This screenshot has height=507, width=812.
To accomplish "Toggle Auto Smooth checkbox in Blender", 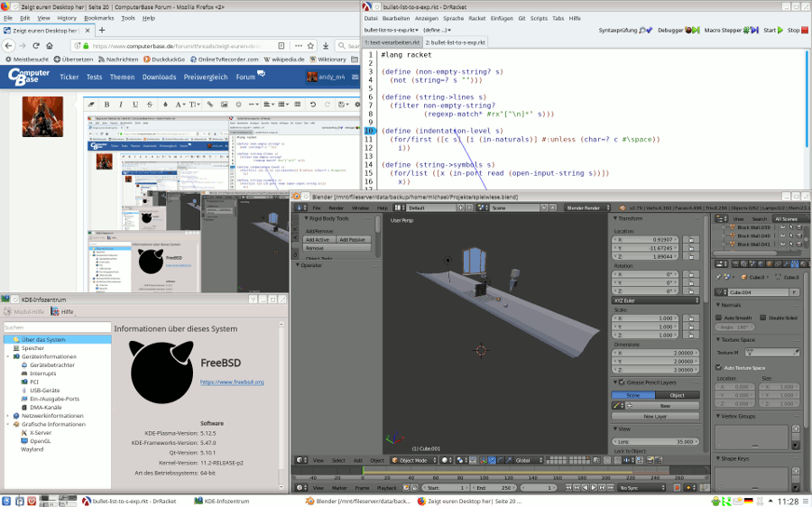I will (x=719, y=318).
